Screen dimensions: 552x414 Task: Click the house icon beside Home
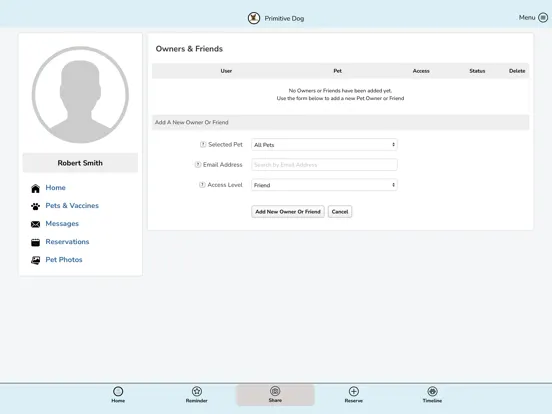36,188
